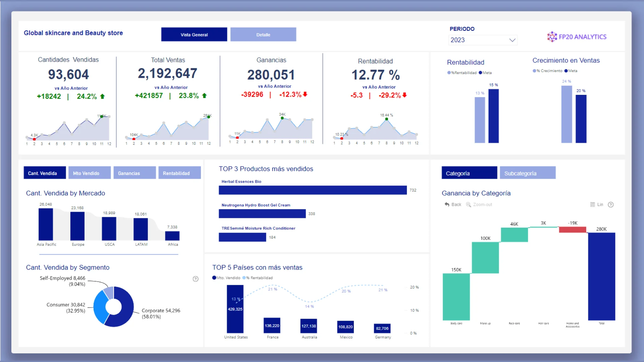Image resolution: width=644 pixels, height=362 pixels.
Task: Select the Europe bar in Mercado chart
Action: pos(77,226)
